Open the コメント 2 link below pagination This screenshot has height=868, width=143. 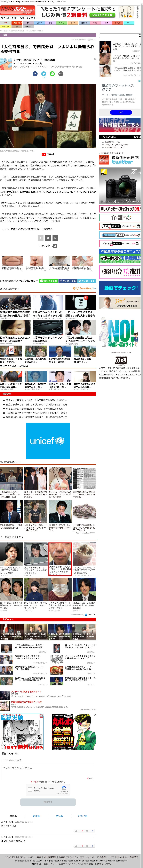click(48, 246)
